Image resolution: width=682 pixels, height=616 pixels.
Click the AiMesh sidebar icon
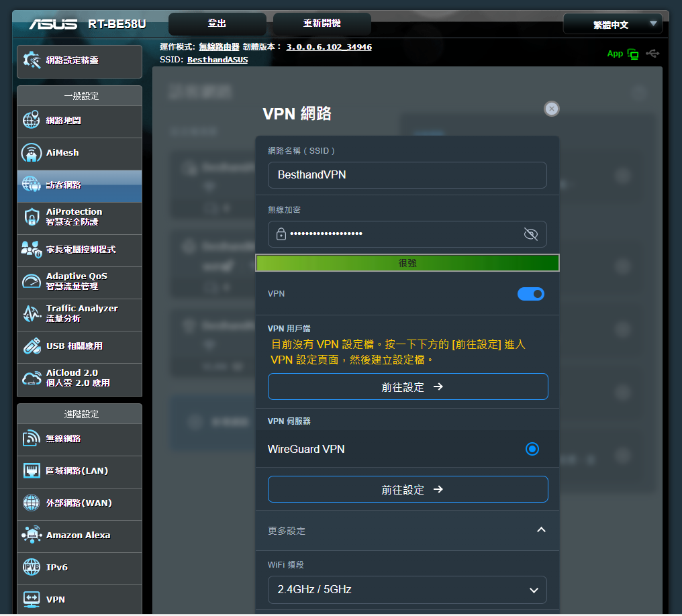(x=32, y=153)
